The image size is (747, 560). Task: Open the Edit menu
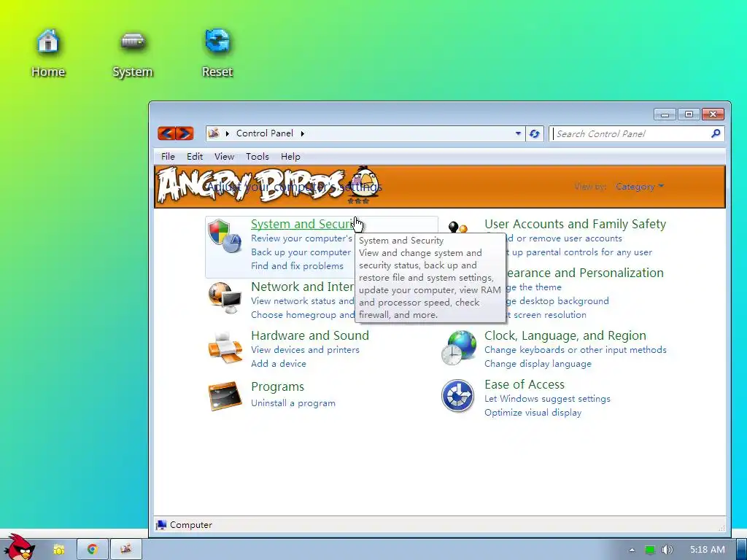coord(194,157)
